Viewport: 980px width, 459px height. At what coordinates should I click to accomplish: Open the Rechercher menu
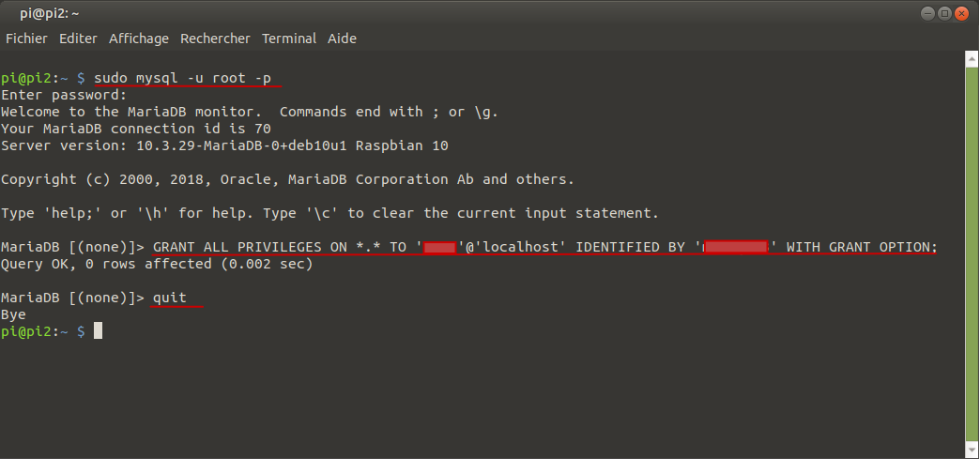coord(215,38)
